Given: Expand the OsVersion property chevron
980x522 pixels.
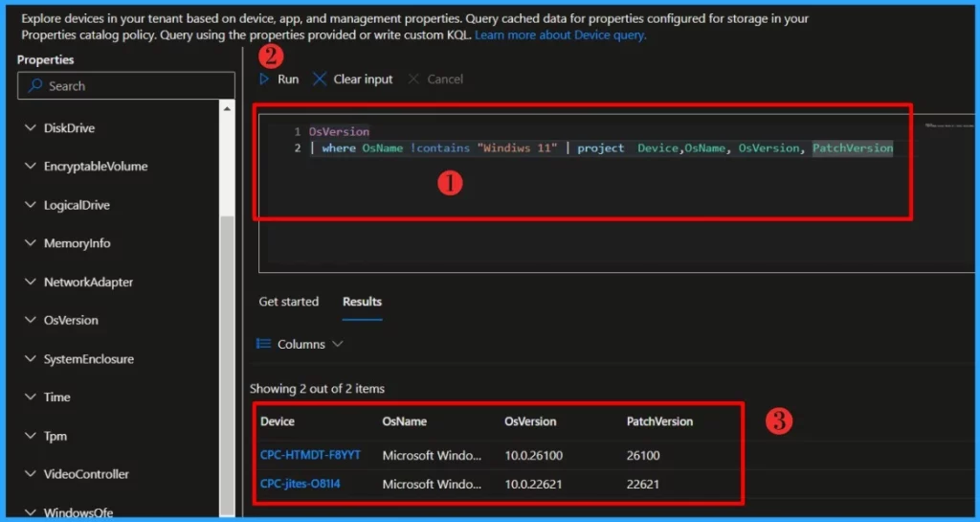Looking at the screenshot, I should coord(30,320).
